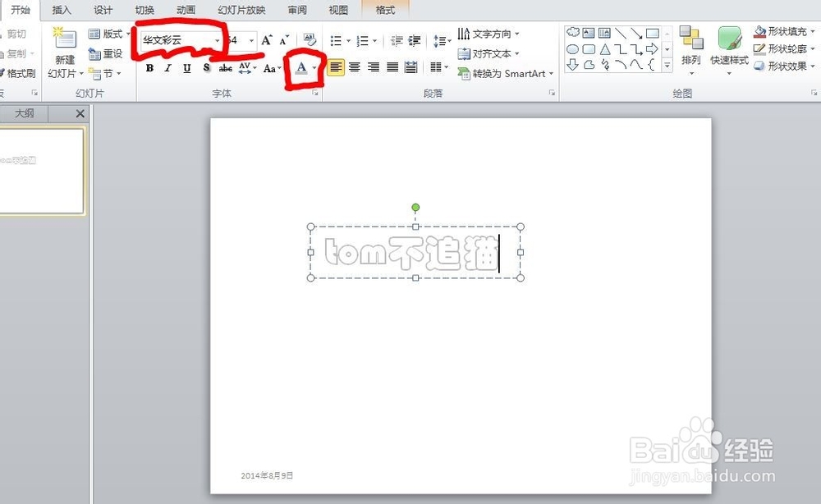Screen dimensions: 821x504
Task: Switch to 设计 ribbon tab
Action: [103, 10]
